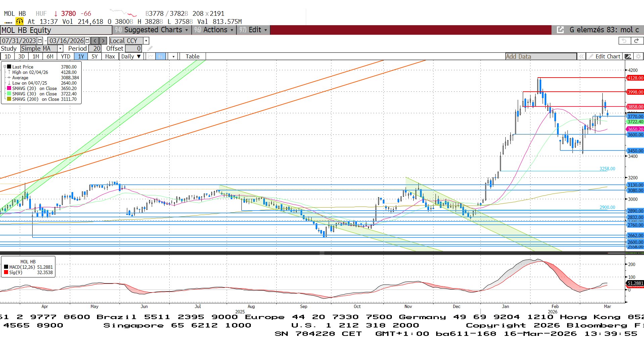Expand the Local CCY currency dropdown

click(146, 41)
